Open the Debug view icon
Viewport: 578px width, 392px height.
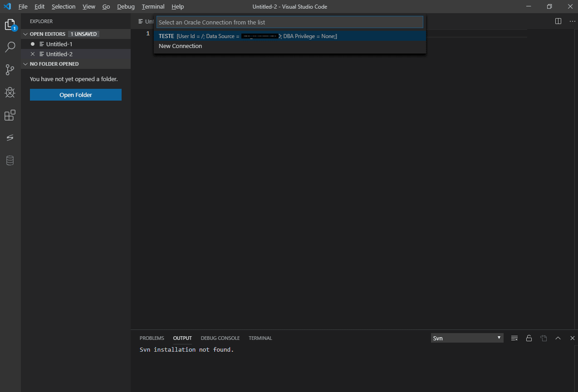coord(10,92)
